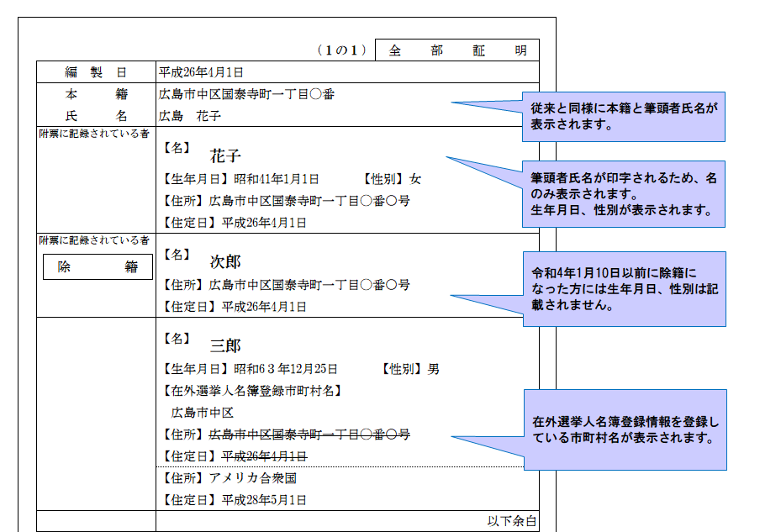Click the page indicator (1の1)
This screenshot has height=532, width=781.
point(342,50)
